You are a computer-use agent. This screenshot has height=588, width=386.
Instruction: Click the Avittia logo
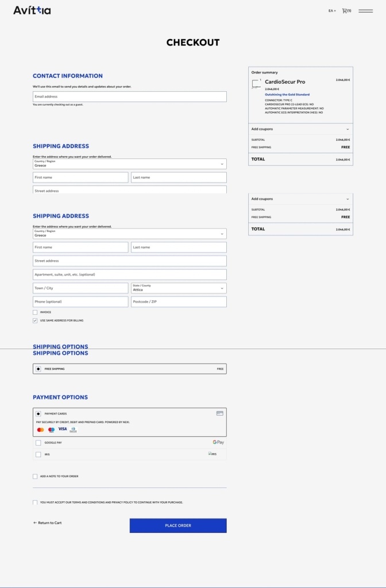pos(32,10)
